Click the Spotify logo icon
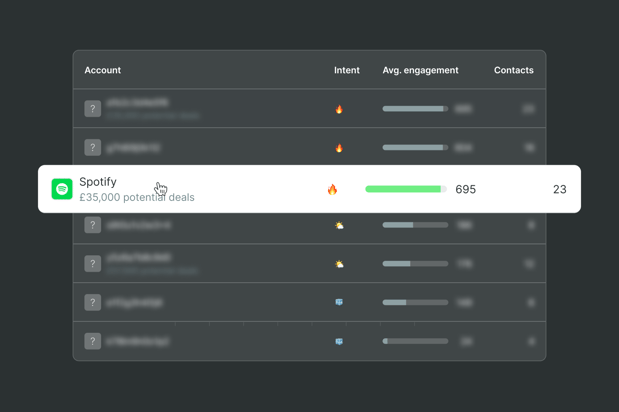Image resolution: width=619 pixels, height=412 pixels. coord(62,189)
